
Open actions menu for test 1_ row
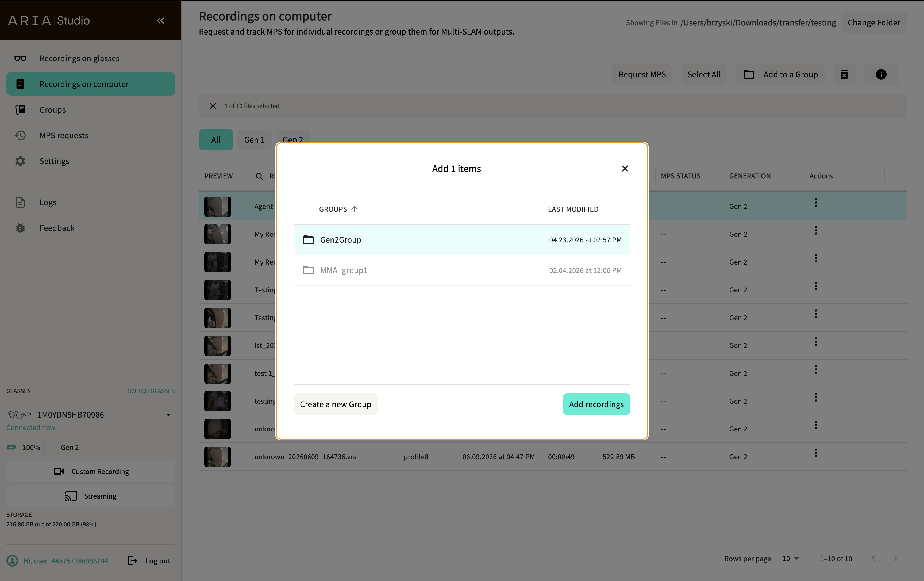(816, 369)
